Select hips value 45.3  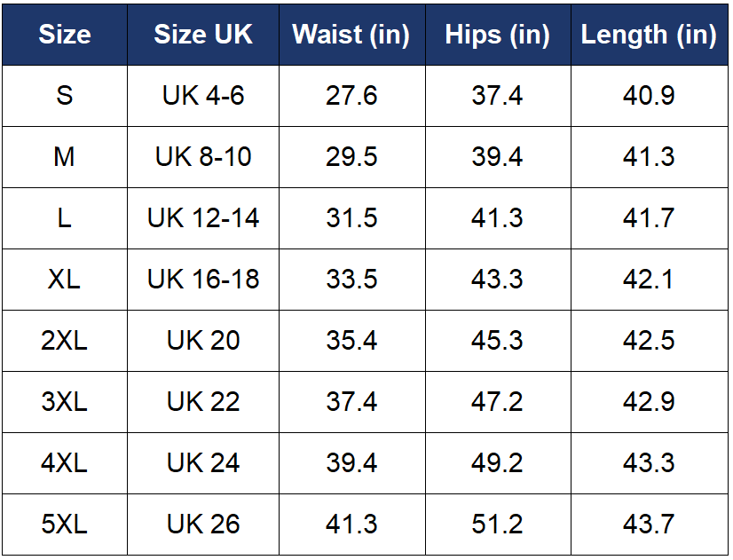(497, 341)
